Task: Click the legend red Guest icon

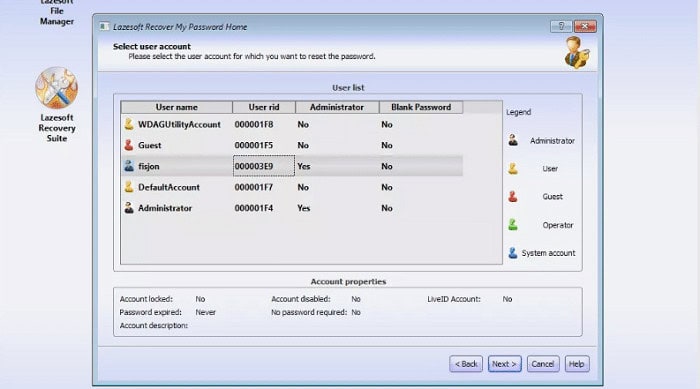Action: click(513, 197)
